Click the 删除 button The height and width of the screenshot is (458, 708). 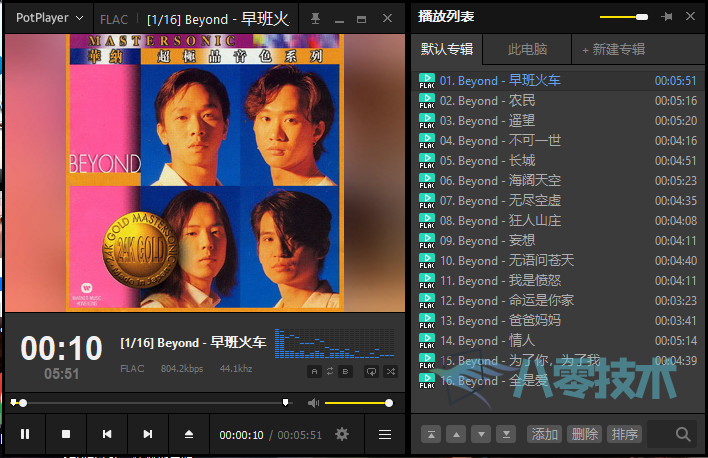pos(584,434)
